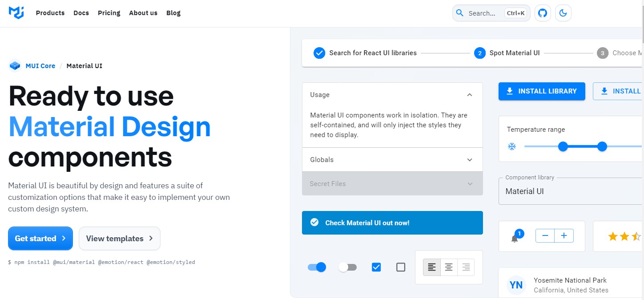Screen dimensions: 644x300
Task: Click the first gold rating star
Action: click(613, 236)
